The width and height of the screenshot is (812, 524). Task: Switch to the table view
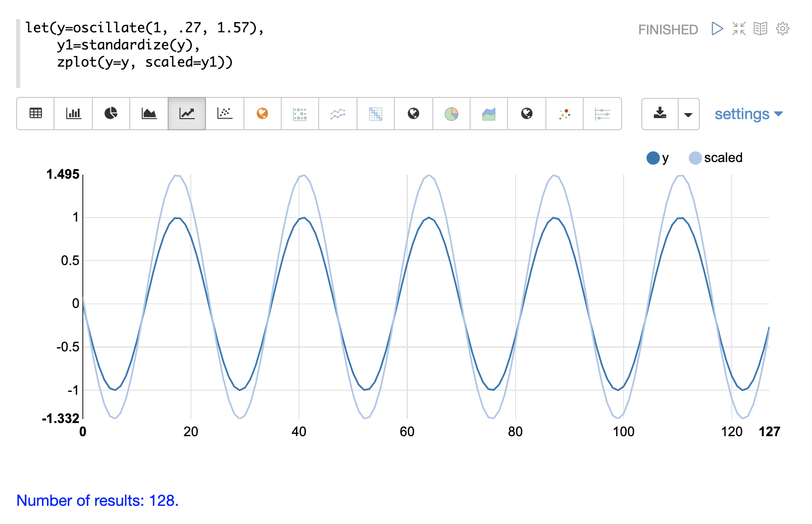pyautogui.click(x=35, y=114)
